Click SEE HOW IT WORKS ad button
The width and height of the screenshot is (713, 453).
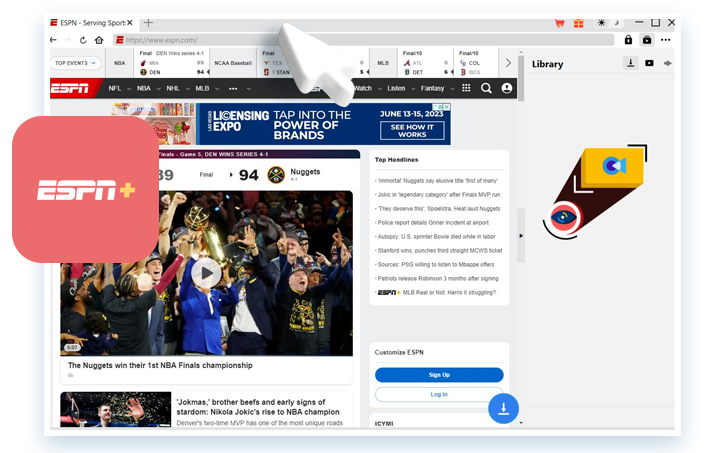click(412, 131)
